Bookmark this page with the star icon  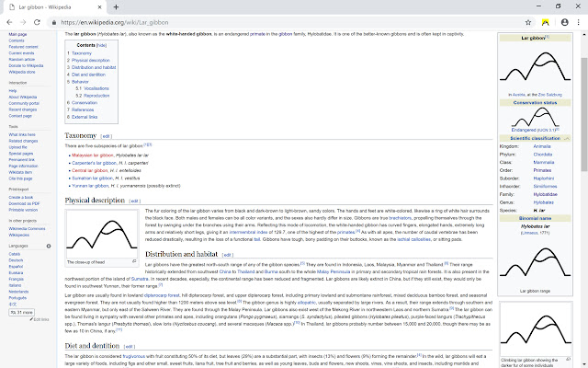[x=528, y=22]
